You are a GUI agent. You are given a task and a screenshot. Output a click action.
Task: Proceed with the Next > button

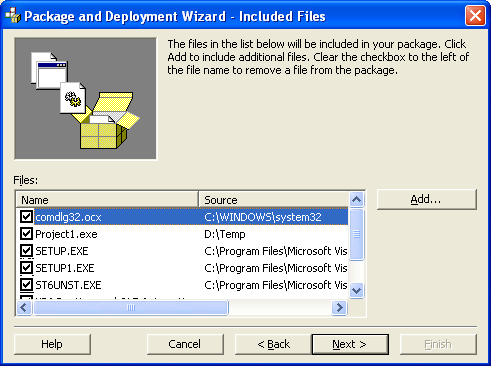(x=350, y=344)
